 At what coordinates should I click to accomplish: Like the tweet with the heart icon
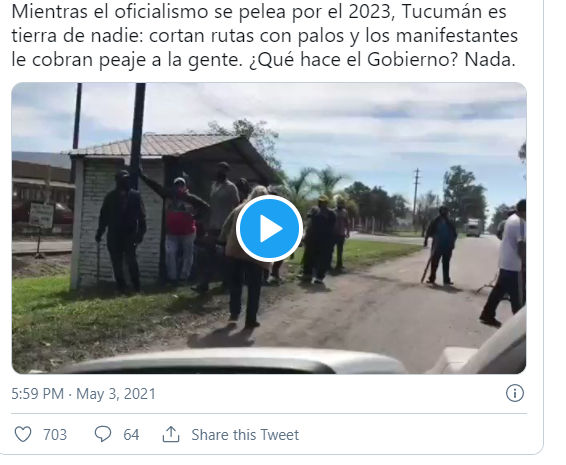(23, 434)
